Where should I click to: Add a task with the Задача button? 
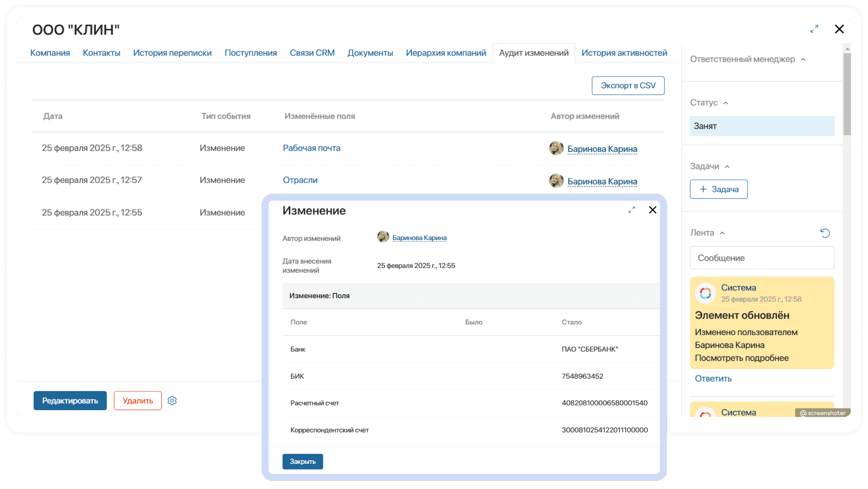[719, 189]
